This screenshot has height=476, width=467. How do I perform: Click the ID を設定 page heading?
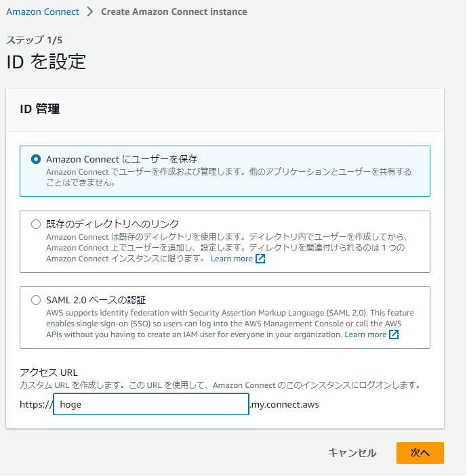pyautogui.click(x=46, y=62)
